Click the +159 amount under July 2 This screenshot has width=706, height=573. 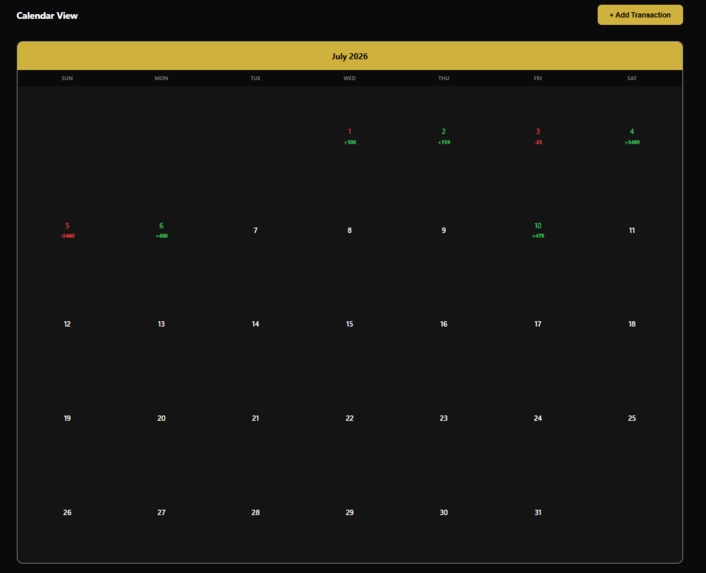tap(444, 142)
